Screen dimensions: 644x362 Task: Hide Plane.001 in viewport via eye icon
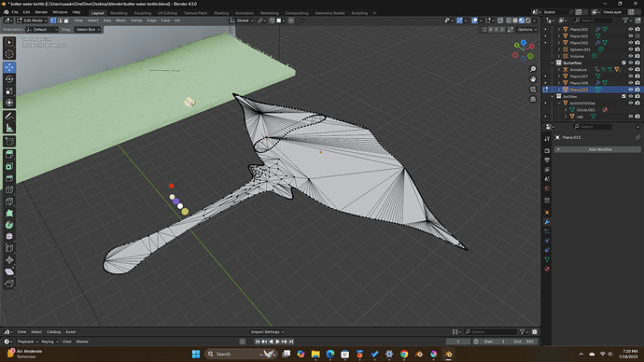click(630, 29)
